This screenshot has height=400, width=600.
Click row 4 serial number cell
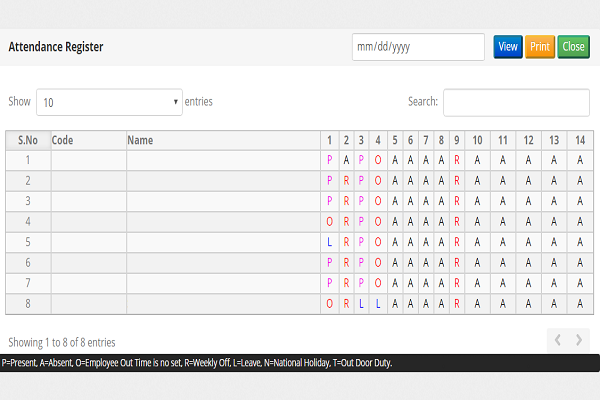pyautogui.click(x=28, y=222)
